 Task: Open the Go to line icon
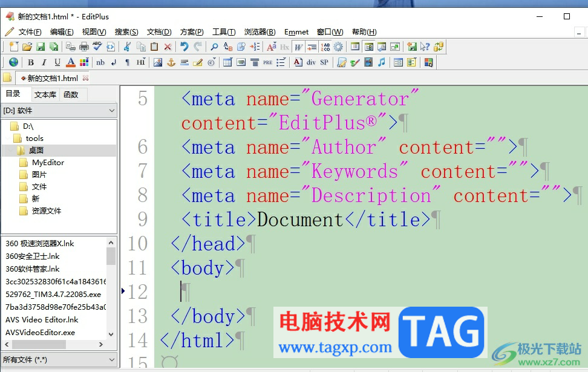click(255, 47)
